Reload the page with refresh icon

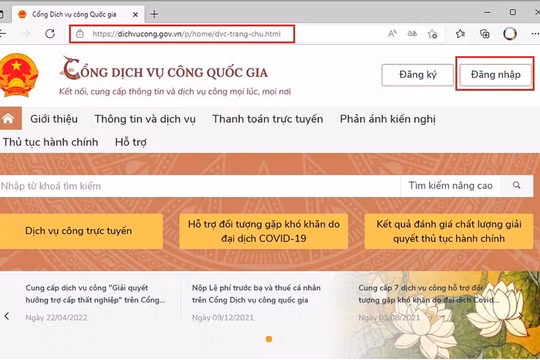[x=50, y=33]
